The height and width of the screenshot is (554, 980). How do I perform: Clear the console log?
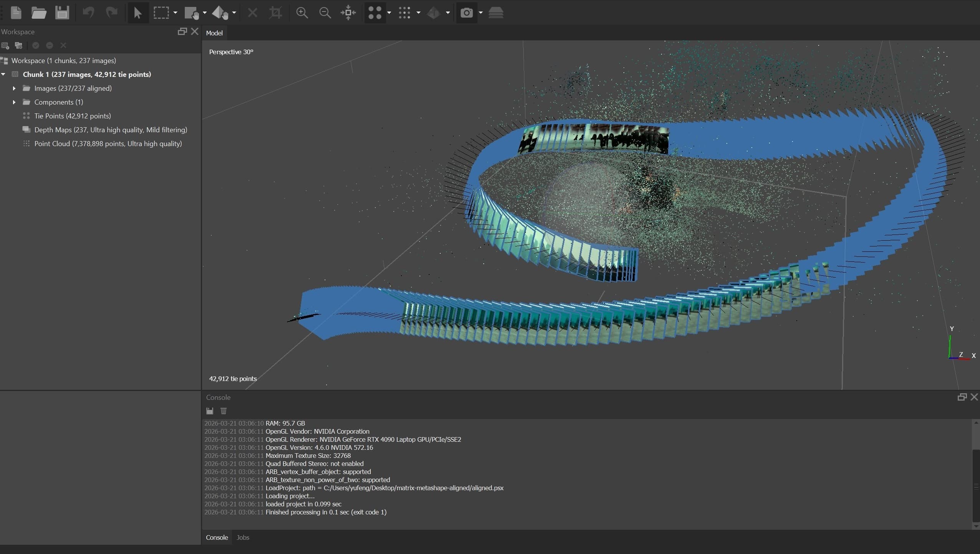(224, 411)
